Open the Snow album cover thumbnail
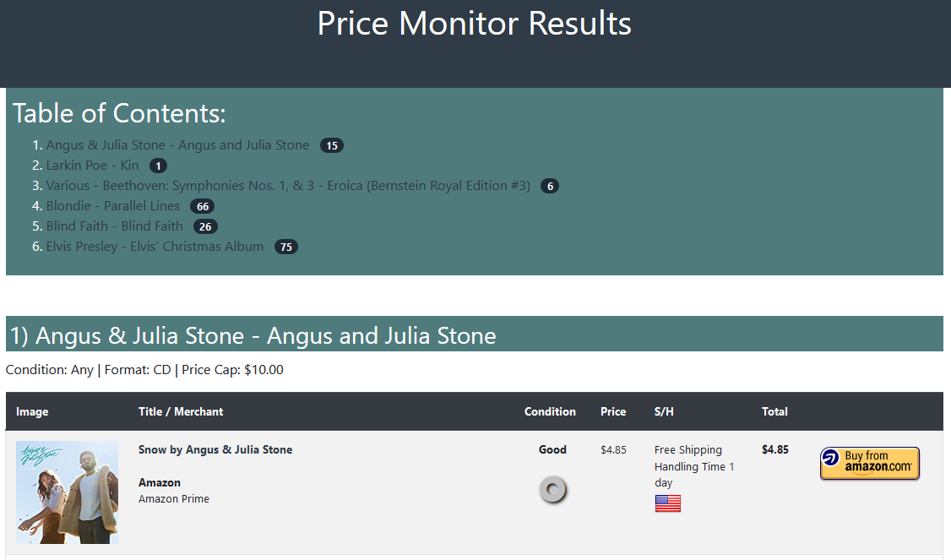 (67, 492)
